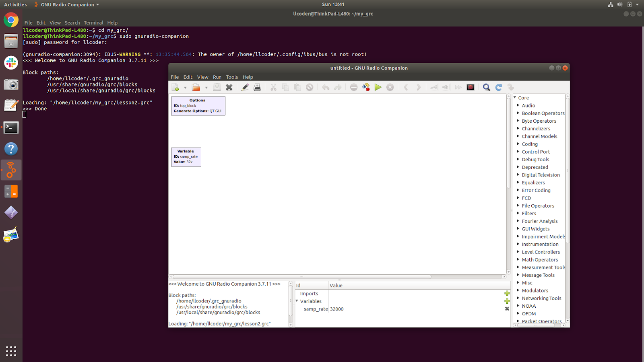
Task: Copy the selected block from the toolbar
Action: pos(285,87)
